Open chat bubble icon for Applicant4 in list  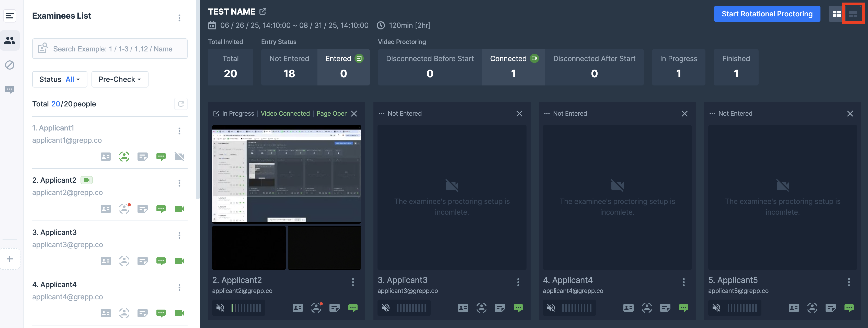point(161,313)
